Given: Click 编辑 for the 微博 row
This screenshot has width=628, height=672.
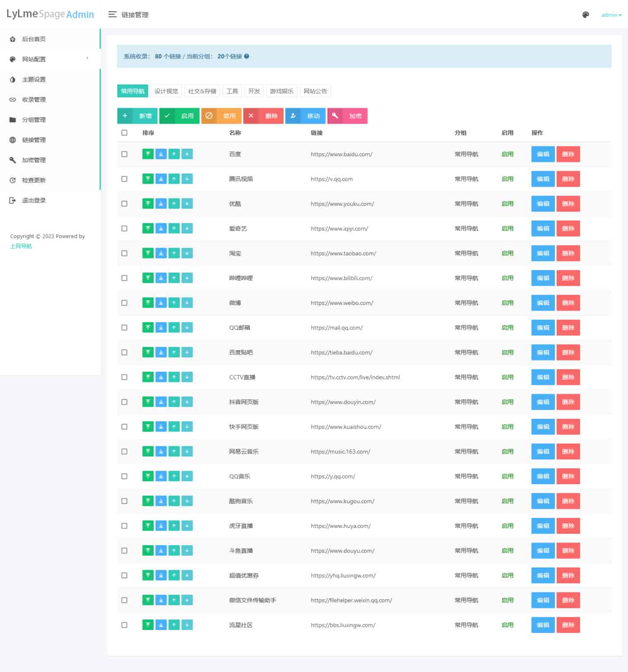Looking at the screenshot, I should pos(543,303).
